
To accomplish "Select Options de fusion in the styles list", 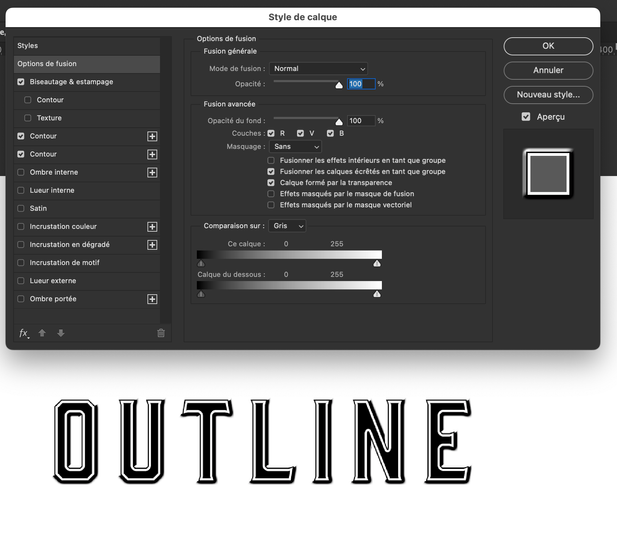I will [87, 64].
